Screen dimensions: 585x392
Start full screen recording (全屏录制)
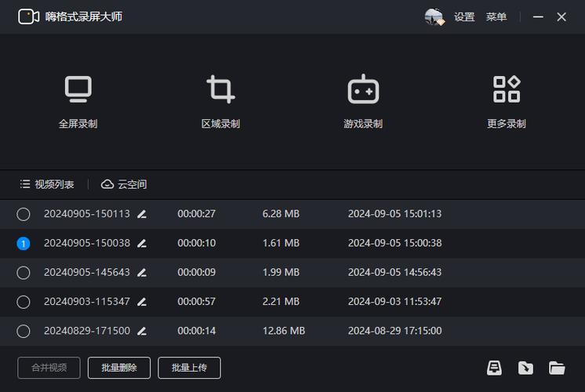78,90
